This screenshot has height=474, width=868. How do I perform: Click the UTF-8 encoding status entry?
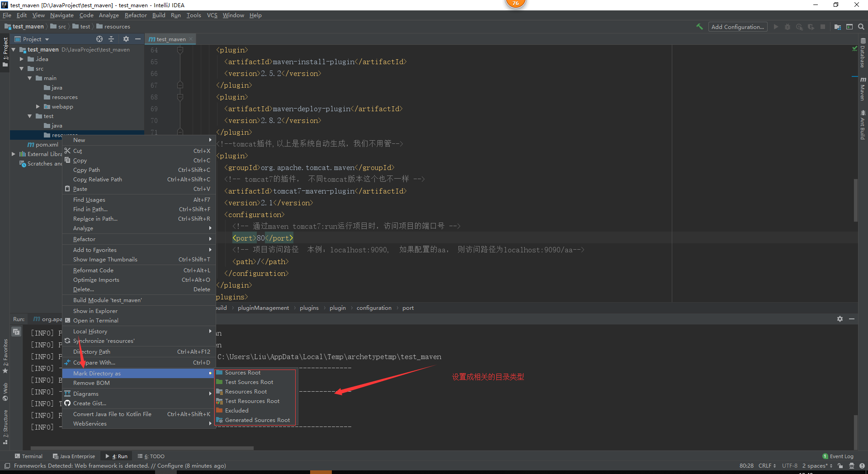pyautogui.click(x=790, y=466)
